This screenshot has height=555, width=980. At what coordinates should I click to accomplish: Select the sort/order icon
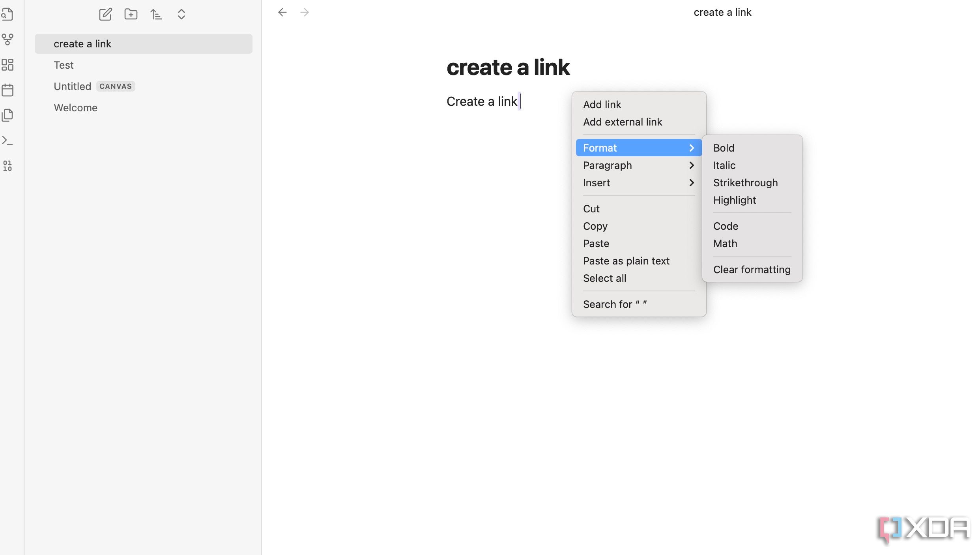(156, 13)
